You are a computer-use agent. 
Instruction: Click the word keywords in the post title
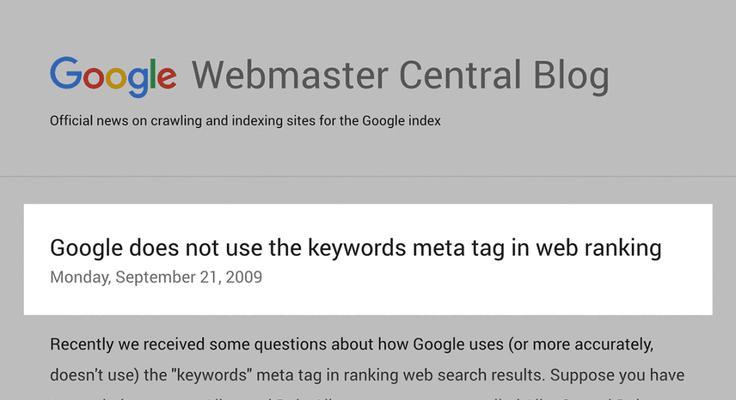(x=357, y=248)
